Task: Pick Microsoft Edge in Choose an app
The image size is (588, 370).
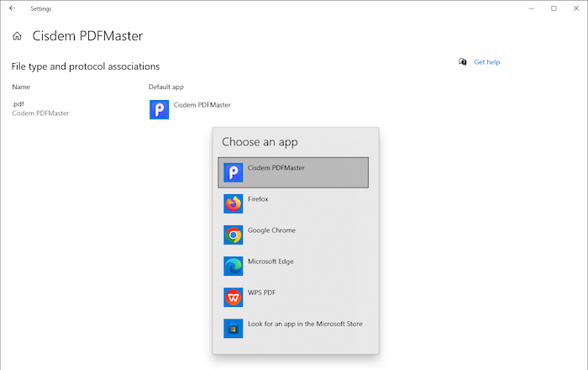Action: coord(270,262)
